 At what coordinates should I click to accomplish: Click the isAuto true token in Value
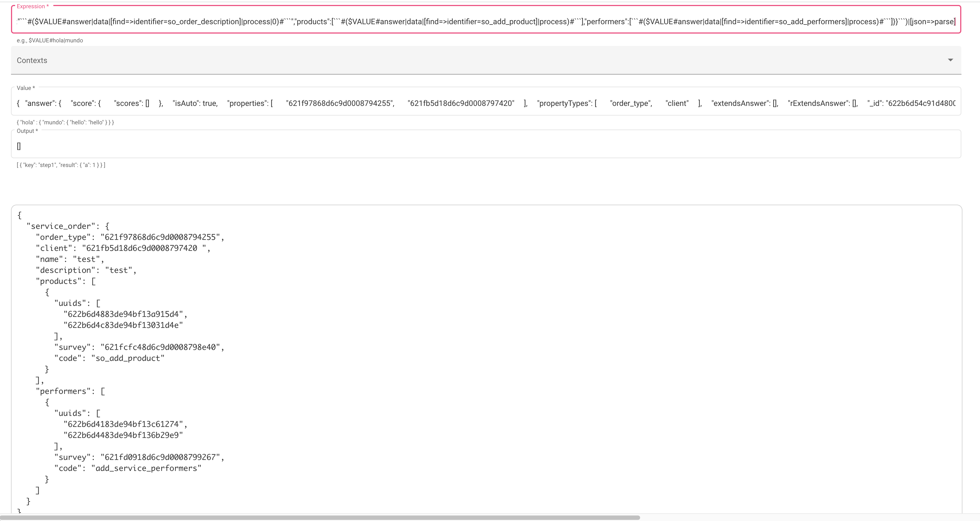coord(195,103)
